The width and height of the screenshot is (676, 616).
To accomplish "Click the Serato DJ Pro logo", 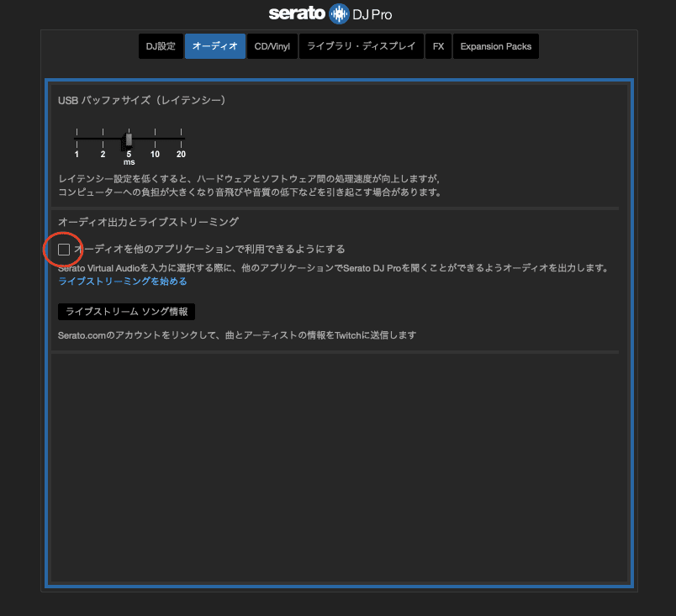I will pos(330,13).
